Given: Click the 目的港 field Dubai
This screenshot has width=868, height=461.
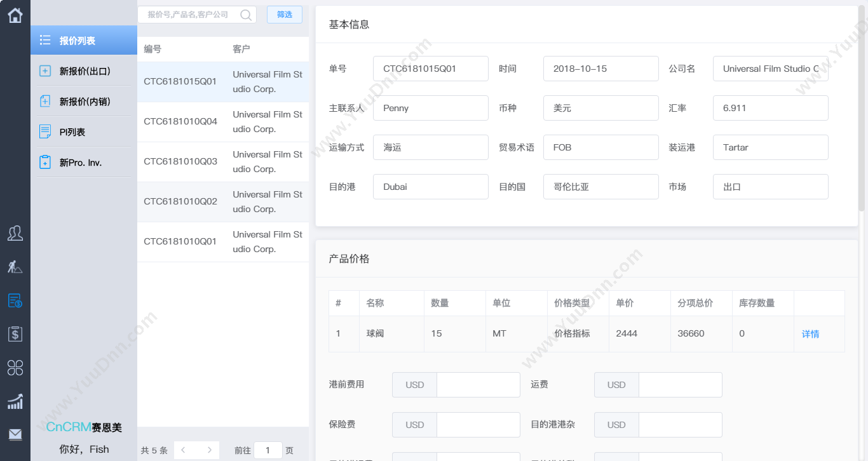Looking at the screenshot, I should point(431,187).
